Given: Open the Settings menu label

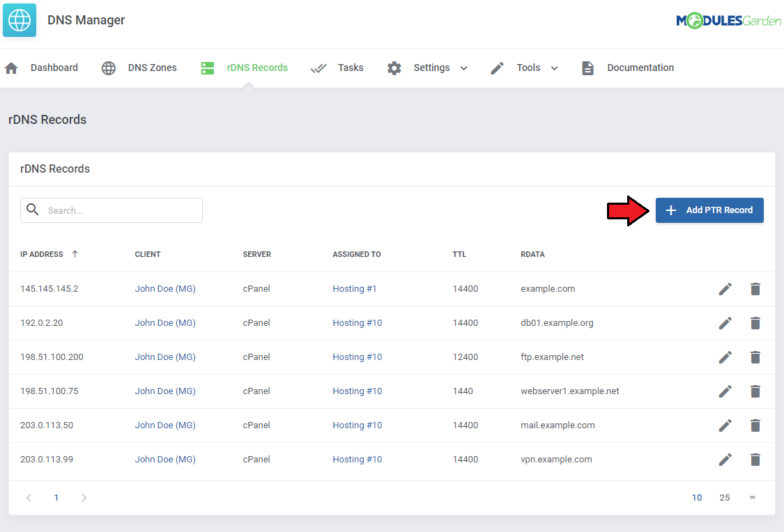Looking at the screenshot, I should (x=431, y=68).
